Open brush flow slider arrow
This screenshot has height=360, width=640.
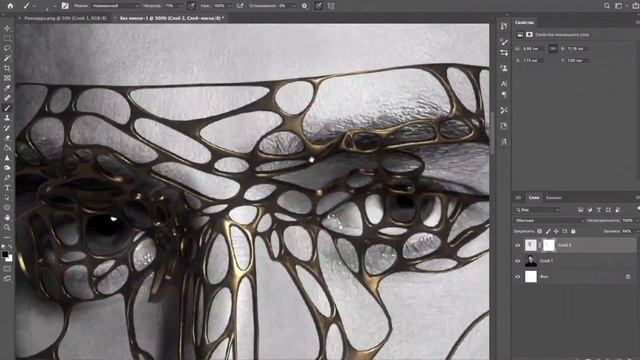tap(230, 6)
